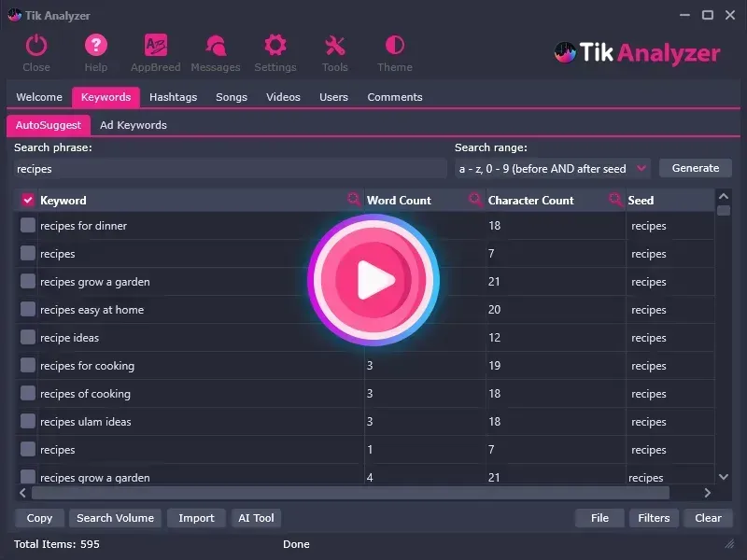
Task: Switch to the Hashtags tab
Action: point(173,96)
